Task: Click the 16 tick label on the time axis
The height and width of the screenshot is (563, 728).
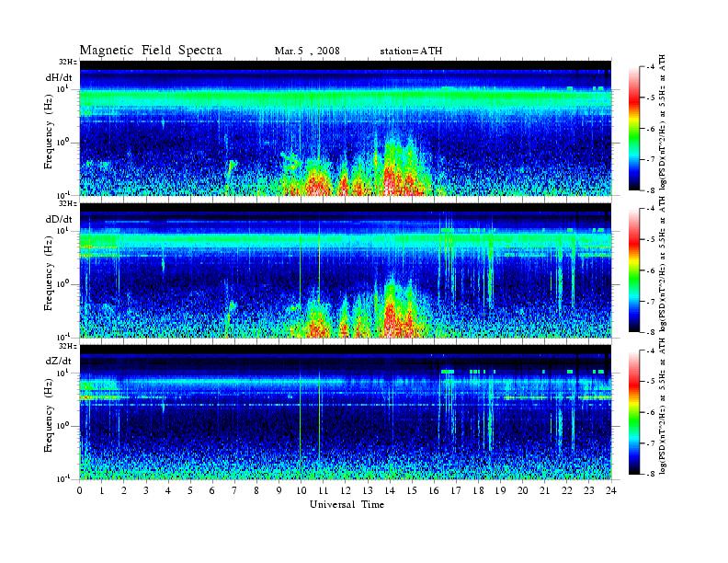Action: pyautogui.click(x=434, y=491)
